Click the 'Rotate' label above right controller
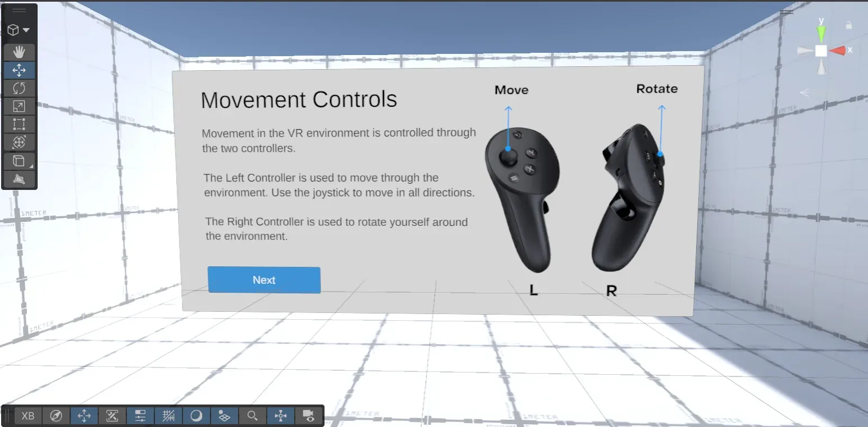The image size is (868, 427). click(x=657, y=89)
